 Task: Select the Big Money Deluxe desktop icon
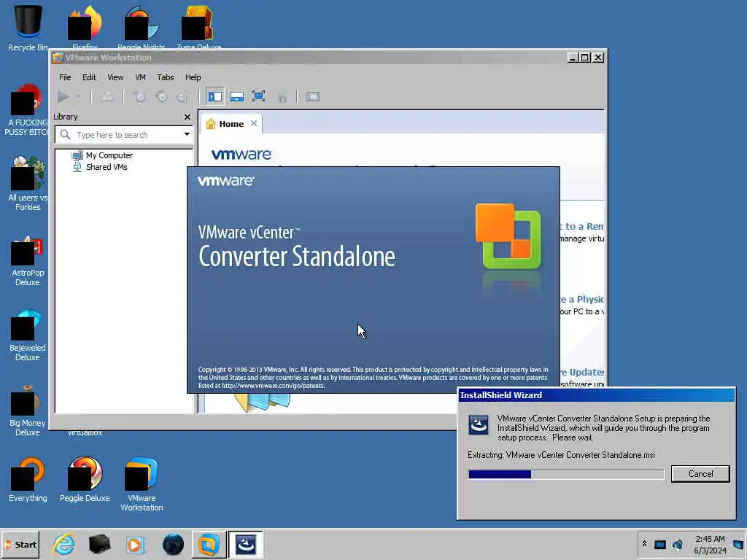(28, 410)
